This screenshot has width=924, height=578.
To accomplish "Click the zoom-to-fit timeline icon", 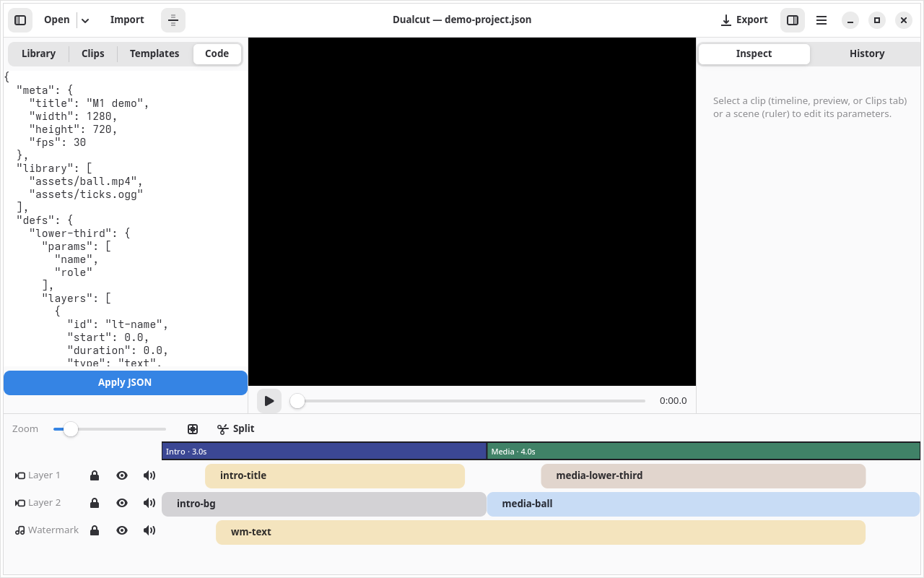I will pyautogui.click(x=193, y=429).
